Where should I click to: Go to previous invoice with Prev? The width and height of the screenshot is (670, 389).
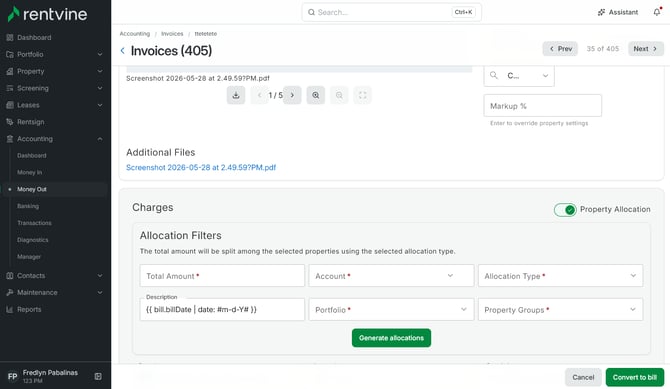(560, 49)
